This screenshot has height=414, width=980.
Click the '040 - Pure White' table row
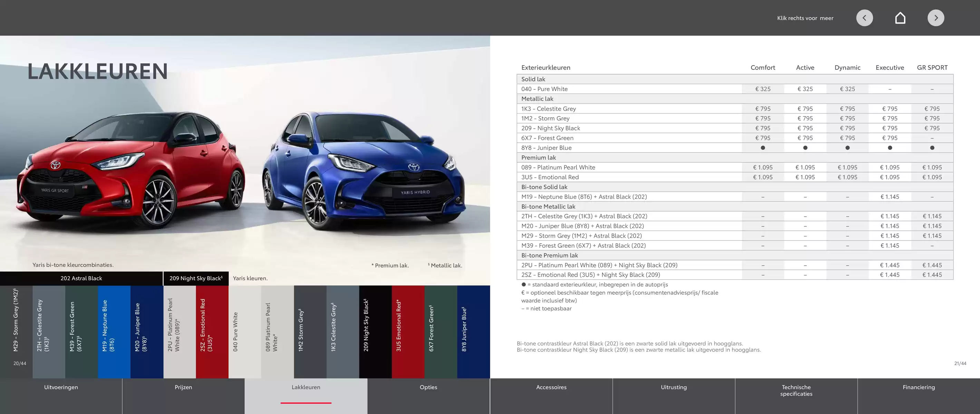[x=735, y=89]
